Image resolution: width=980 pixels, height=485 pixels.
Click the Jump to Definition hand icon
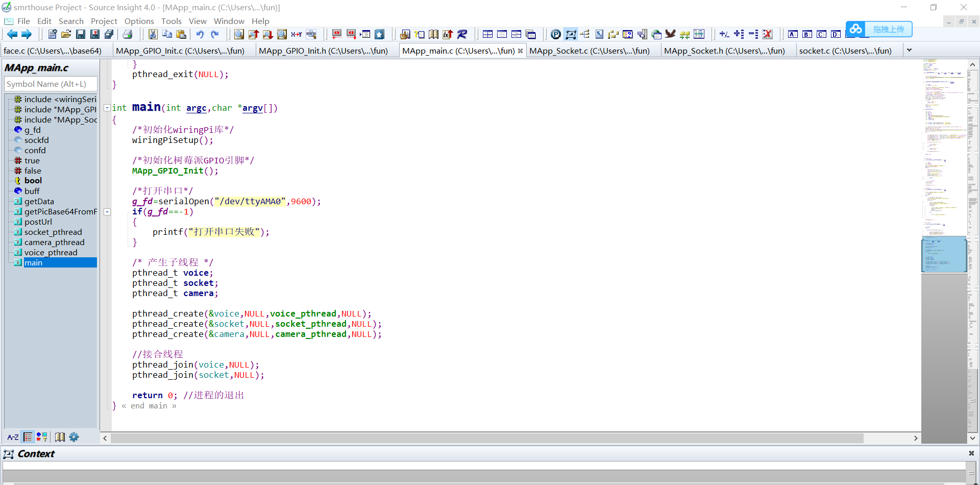(405, 34)
